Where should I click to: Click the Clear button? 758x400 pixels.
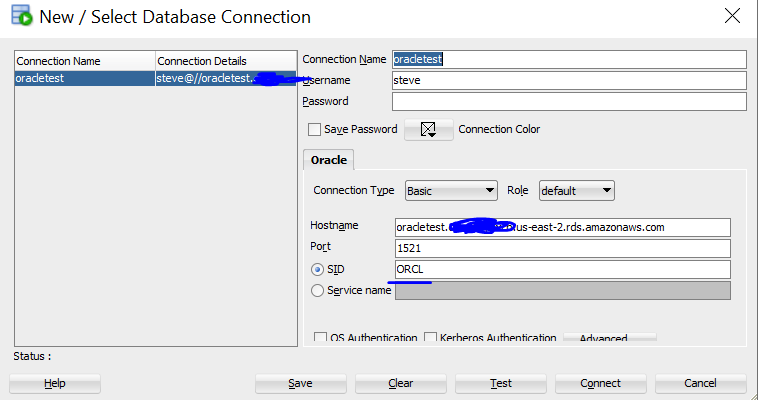pyautogui.click(x=401, y=384)
